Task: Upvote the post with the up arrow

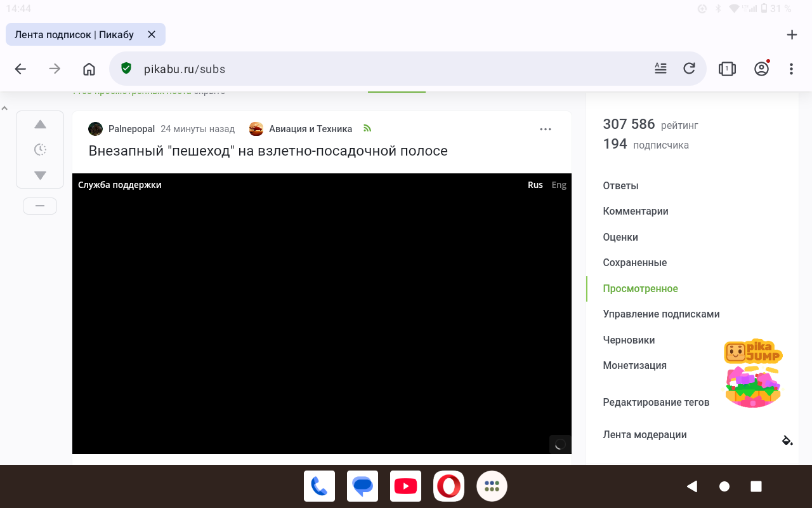Action: [40, 124]
